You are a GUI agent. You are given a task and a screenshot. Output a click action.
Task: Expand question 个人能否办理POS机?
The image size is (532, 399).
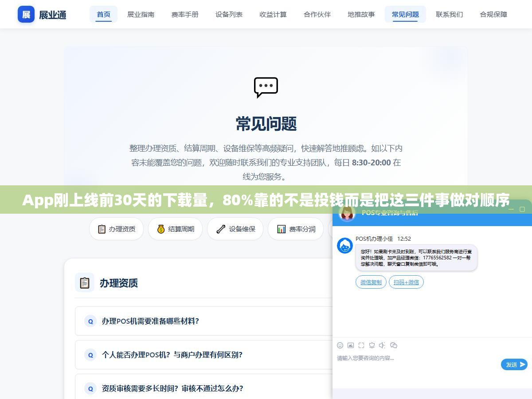coord(204,355)
